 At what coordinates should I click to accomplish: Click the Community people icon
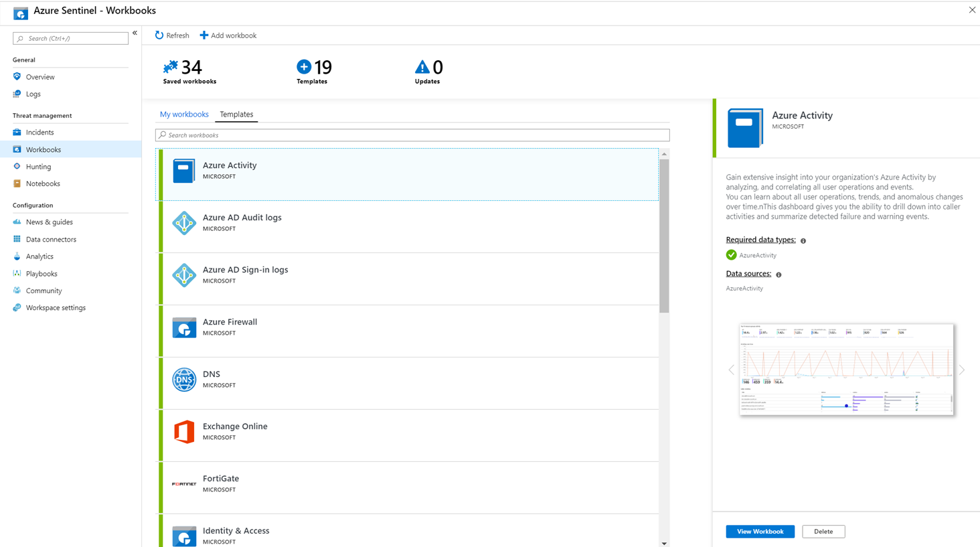coord(17,291)
